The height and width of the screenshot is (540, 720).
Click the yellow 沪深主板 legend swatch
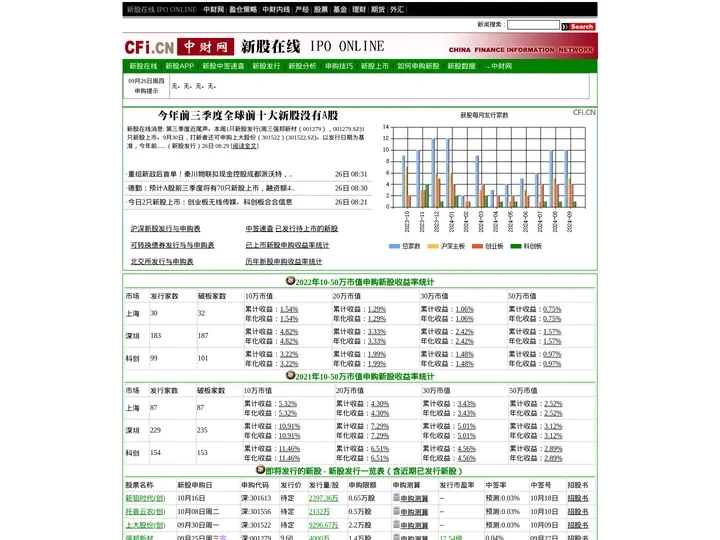(x=433, y=246)
